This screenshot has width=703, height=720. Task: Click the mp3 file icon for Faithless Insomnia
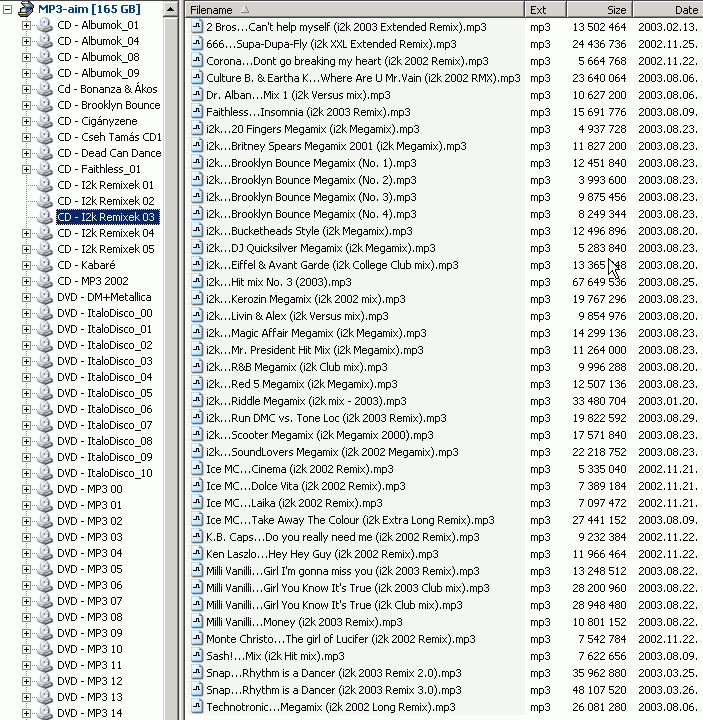click(x=197, y=112)
